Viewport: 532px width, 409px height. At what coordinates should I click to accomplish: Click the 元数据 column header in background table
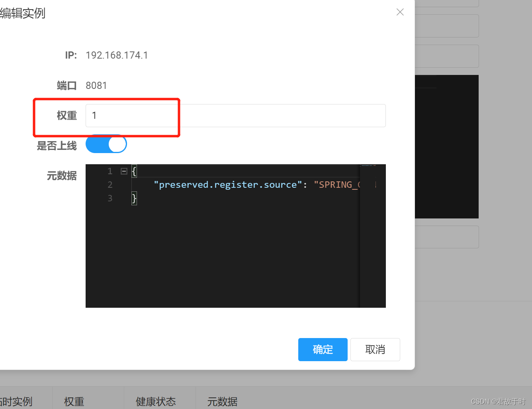pos(222,401)
